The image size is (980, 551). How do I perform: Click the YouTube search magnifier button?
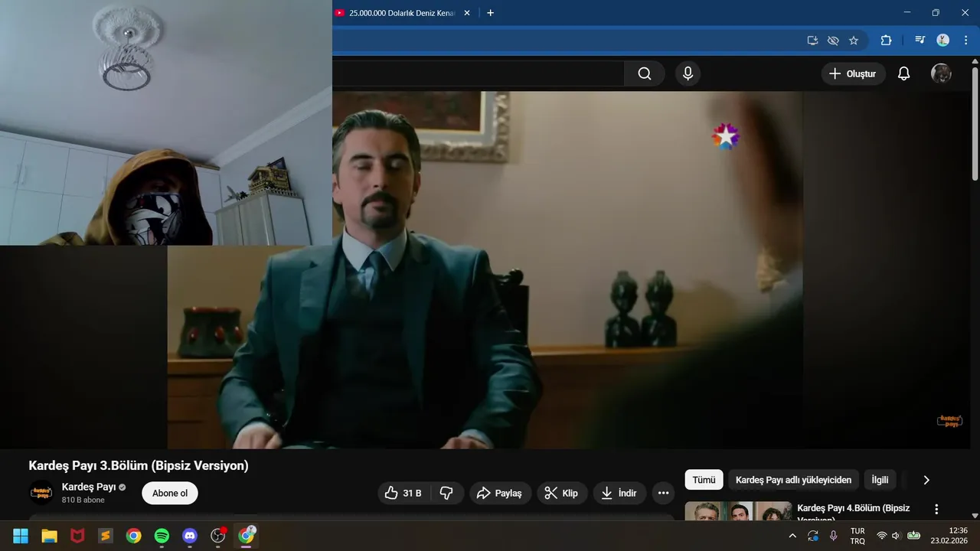(x=645, y=73)
